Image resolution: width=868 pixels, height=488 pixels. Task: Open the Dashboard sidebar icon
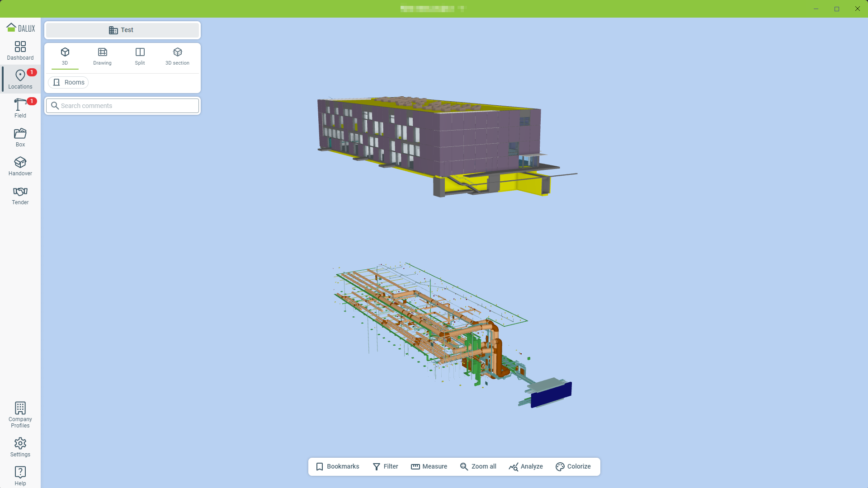(20, 50)
